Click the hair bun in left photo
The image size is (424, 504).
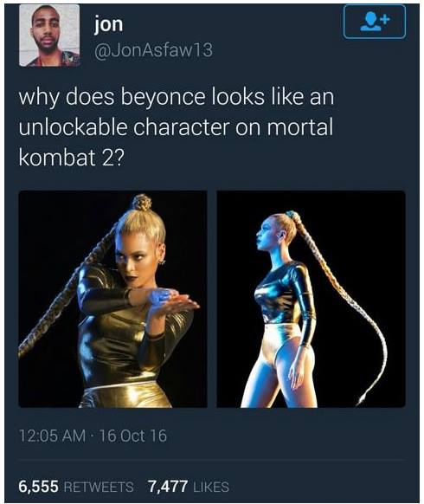pyautogui.click(x=142, y=203)
